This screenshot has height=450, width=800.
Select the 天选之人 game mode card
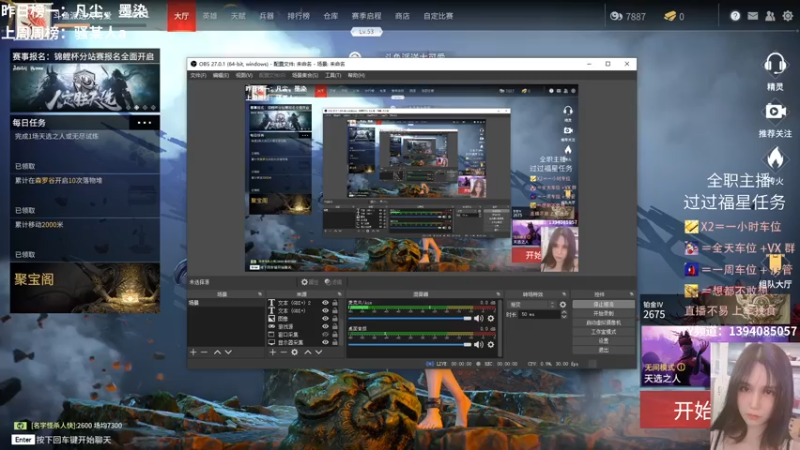click(x=675, y=356)
